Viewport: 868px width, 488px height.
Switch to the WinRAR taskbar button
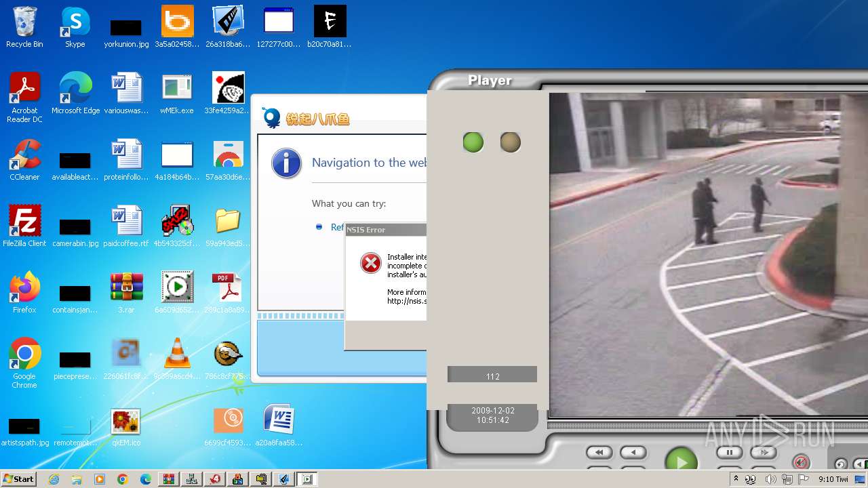point(169,479)
